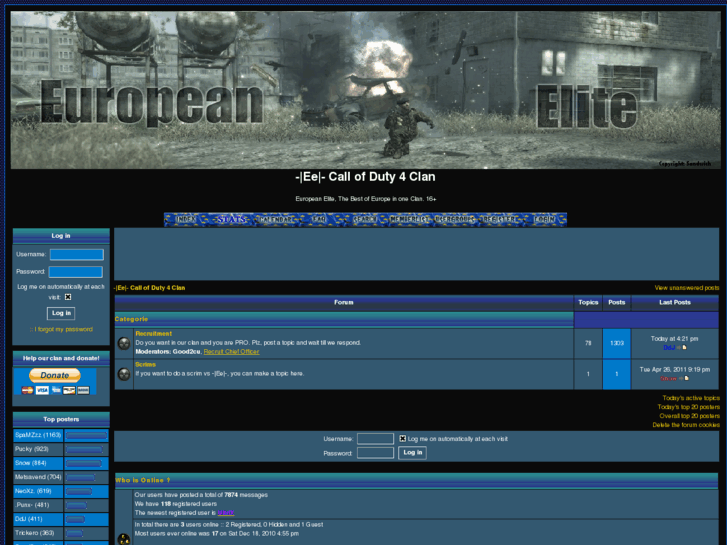Viewport: 727px width, 545px height.
Task: Click 'Tue Apr 26, 2011 9:19 pm' timestamp
Action: coord(675,370)
